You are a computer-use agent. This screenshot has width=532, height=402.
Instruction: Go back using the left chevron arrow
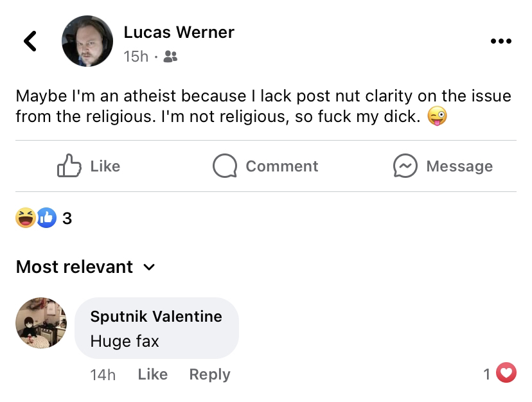[30, 41]
